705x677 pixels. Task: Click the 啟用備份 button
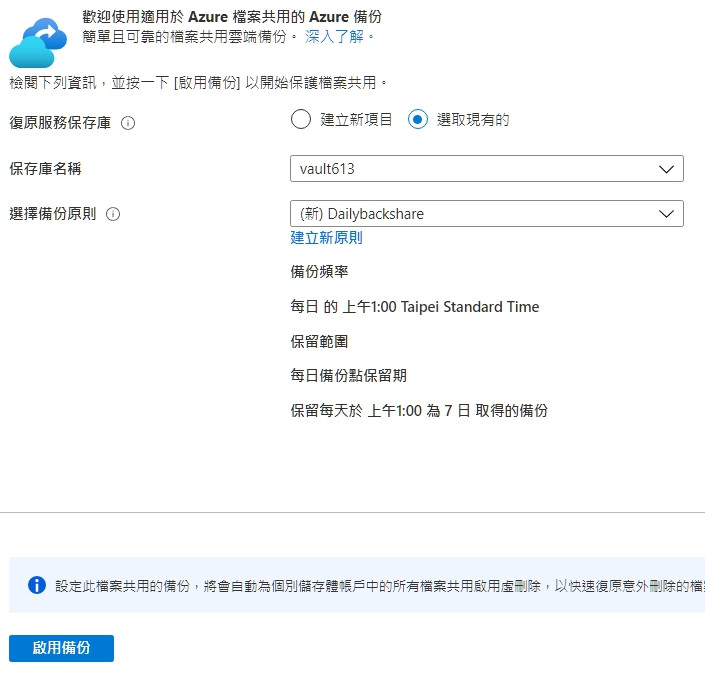coord(61,648)
